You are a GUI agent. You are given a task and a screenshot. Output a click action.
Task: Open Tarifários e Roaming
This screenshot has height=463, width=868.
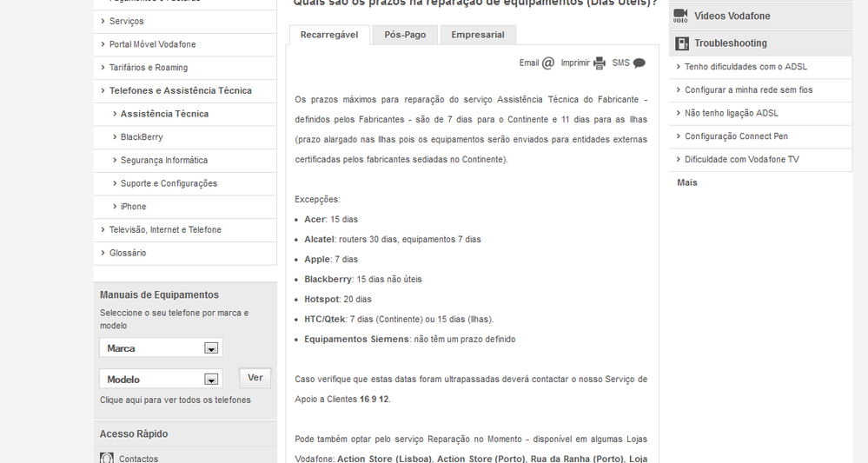coord(149,68)
